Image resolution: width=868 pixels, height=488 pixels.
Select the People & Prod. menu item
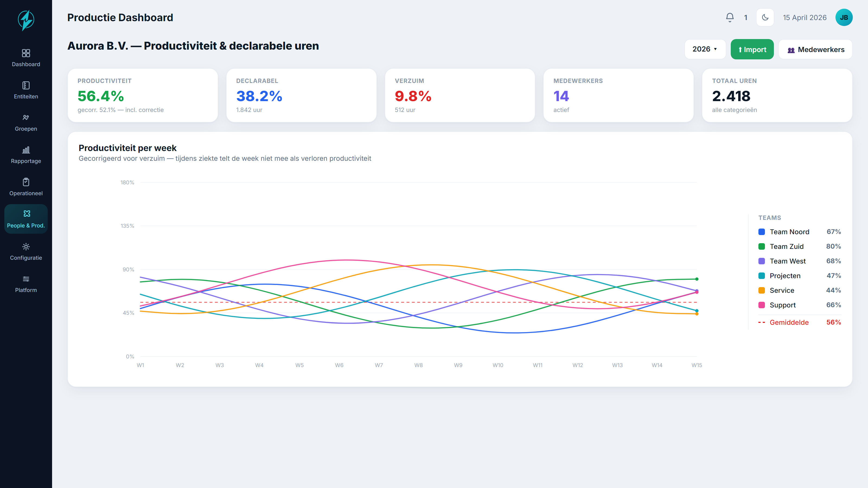tap(26, 219)
